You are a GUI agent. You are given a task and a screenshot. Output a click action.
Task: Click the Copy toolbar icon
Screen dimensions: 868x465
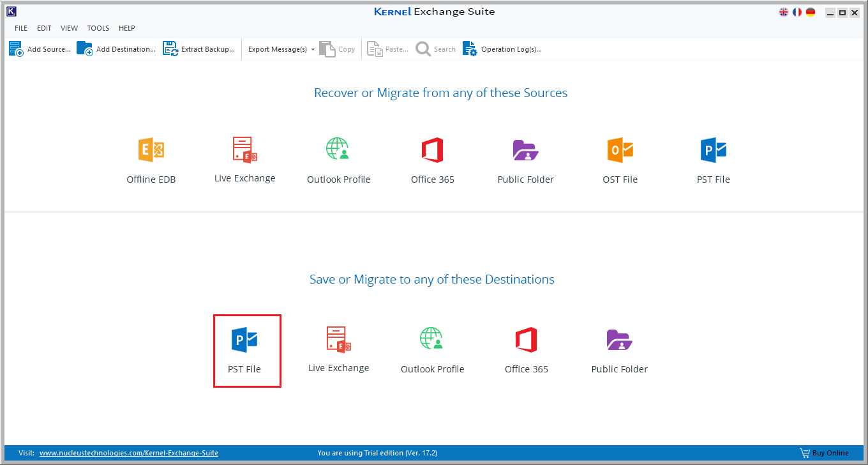point(328,49)
